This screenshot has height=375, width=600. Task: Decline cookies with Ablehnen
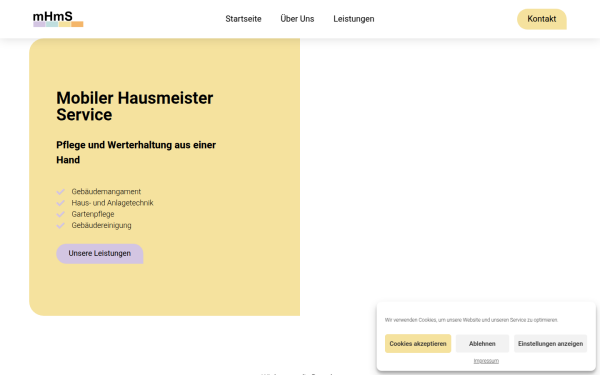(x=482, y=344)
